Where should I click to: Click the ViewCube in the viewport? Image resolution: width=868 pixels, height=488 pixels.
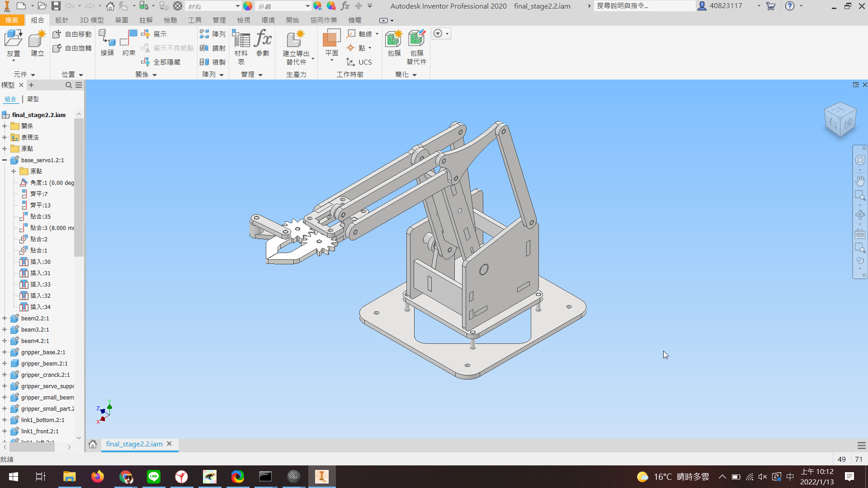[x=840, y=119]
